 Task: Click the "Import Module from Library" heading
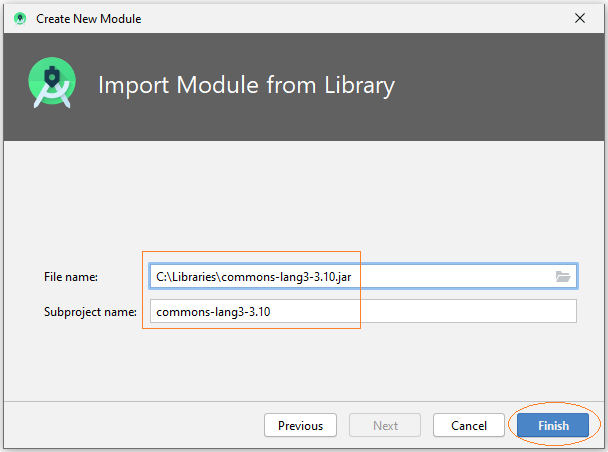coord(246,85)
